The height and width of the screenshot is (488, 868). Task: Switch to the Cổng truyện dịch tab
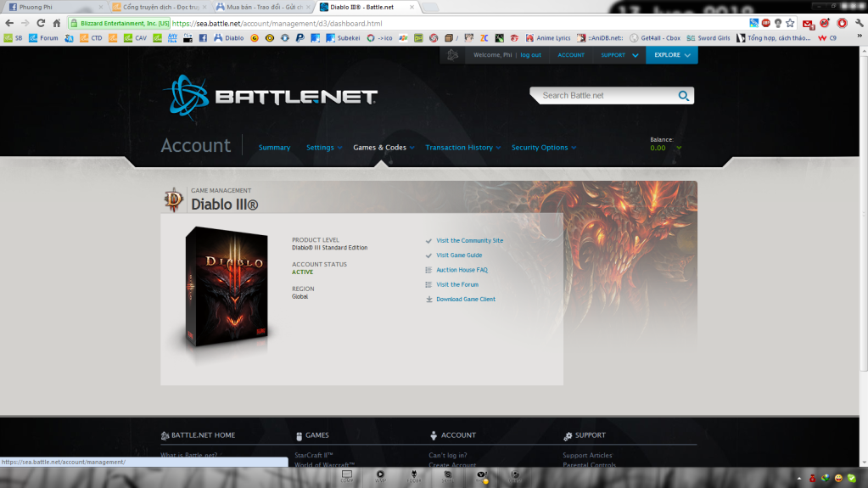point(160,7)
